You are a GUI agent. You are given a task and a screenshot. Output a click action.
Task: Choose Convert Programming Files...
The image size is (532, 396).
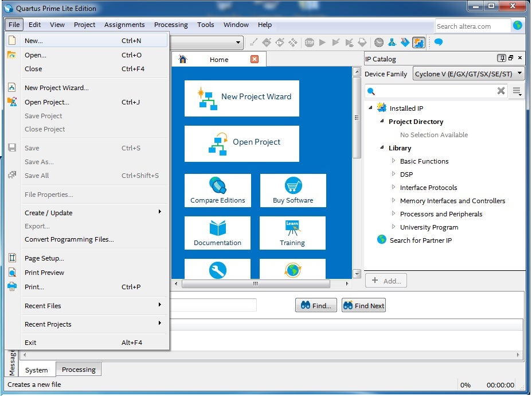click(x=87, y=239)
